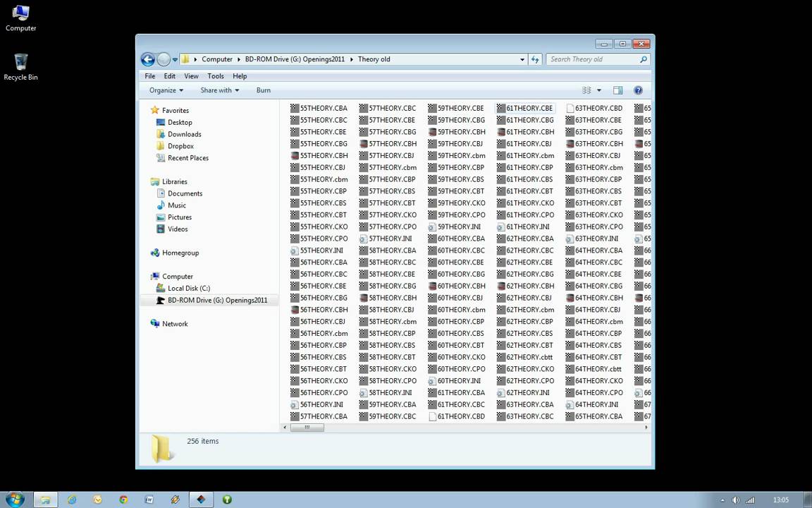The height and width of the screenshot is (508, 812).
Task: Select the file 61THEORY.CBE
Action: [x=524, y=109]
